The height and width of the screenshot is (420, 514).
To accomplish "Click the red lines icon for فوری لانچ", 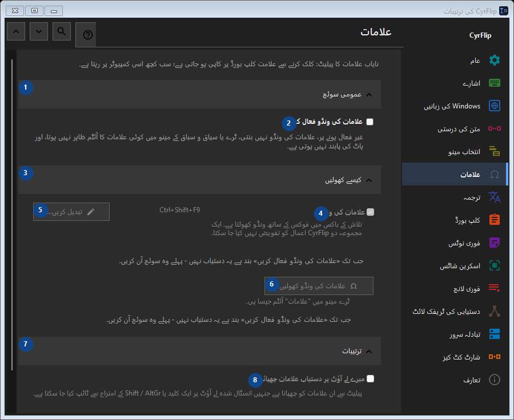I will click(495, 288).
